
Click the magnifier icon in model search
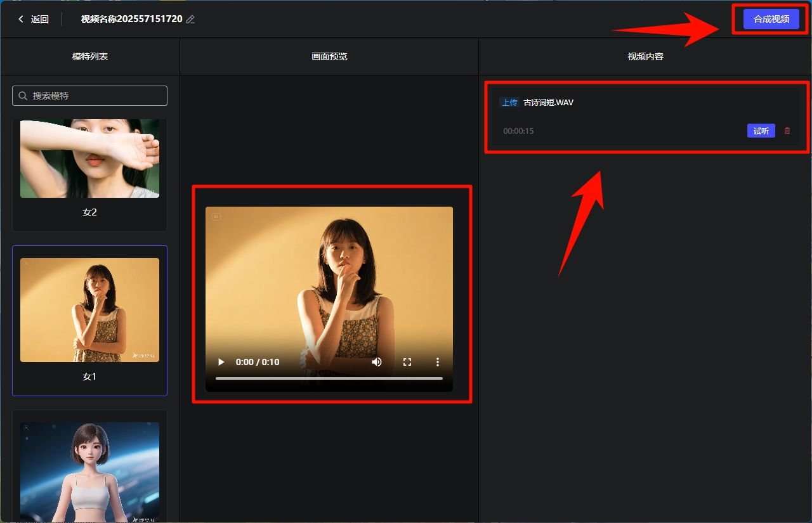pyautogui.click(x=23, y=96)
